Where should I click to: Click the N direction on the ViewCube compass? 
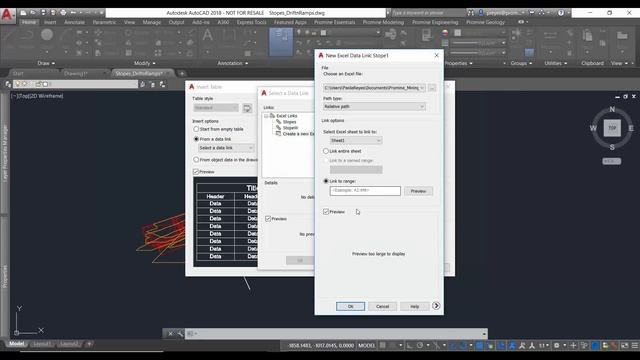click(612, 109)
